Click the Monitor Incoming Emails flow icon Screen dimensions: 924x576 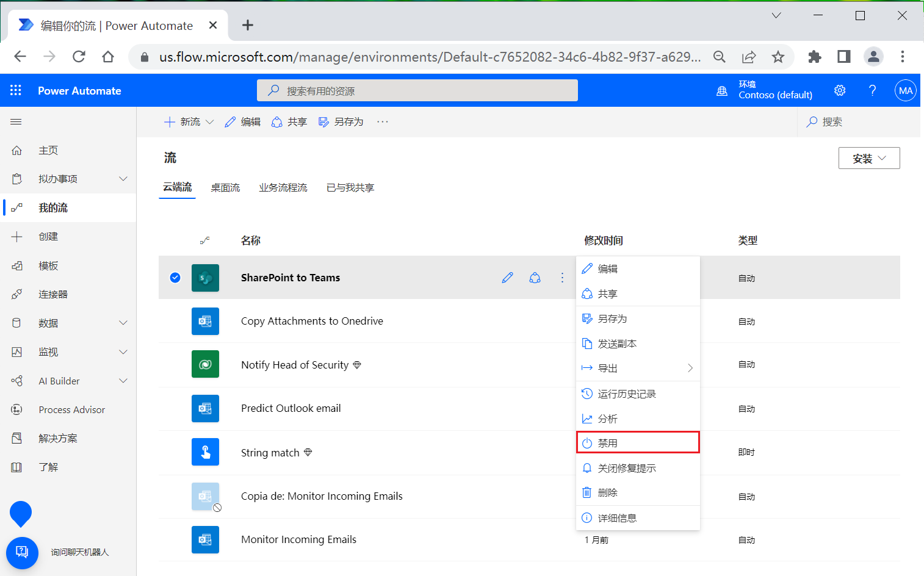pyautogui.click(x=205, y=539)
